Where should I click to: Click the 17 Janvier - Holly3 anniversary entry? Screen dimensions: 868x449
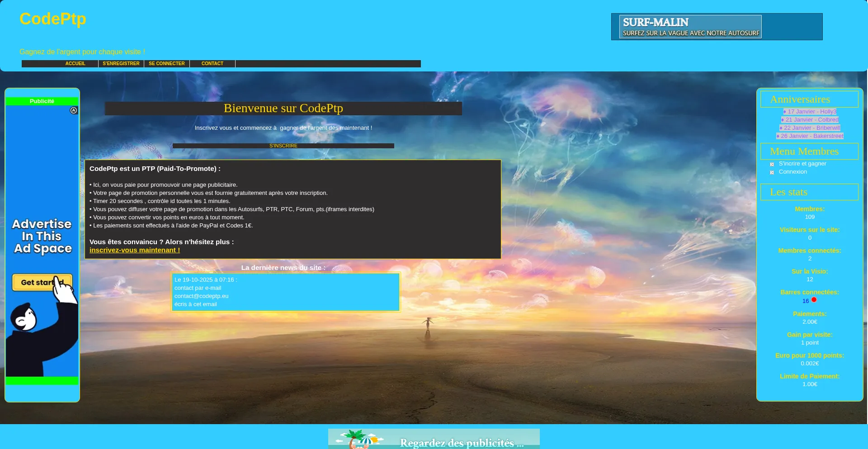[810, 112]
